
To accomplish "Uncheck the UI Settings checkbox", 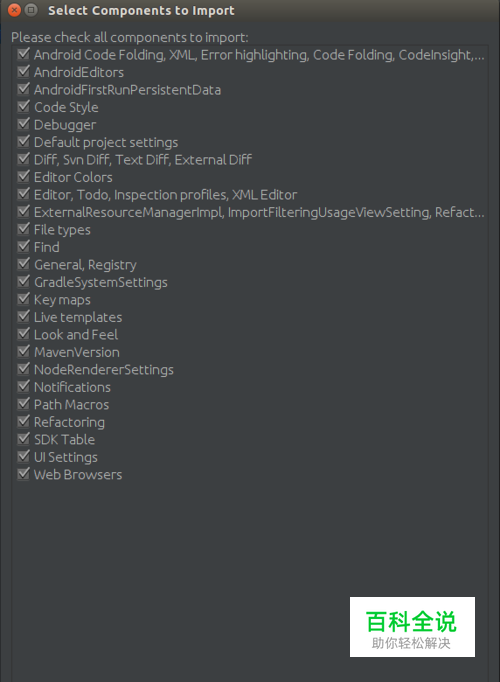I will pyautogui.click(x=23, y=456).
